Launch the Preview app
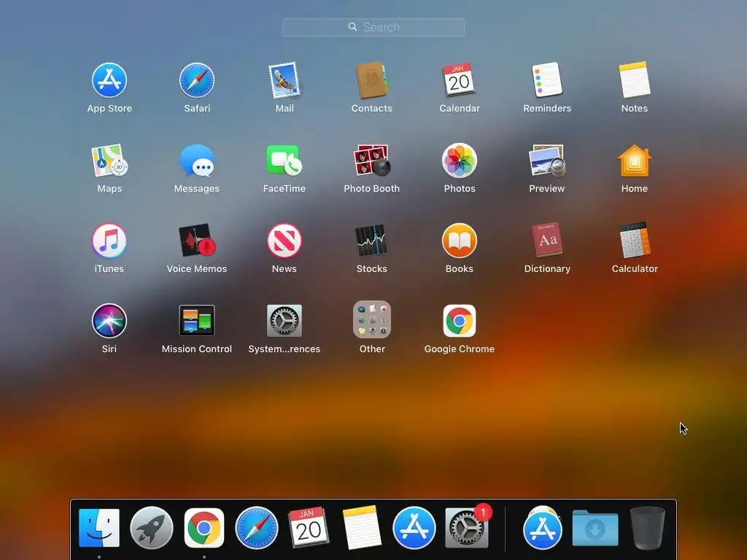Viewport: 747px width, 560px height. [x=547, y=161]
